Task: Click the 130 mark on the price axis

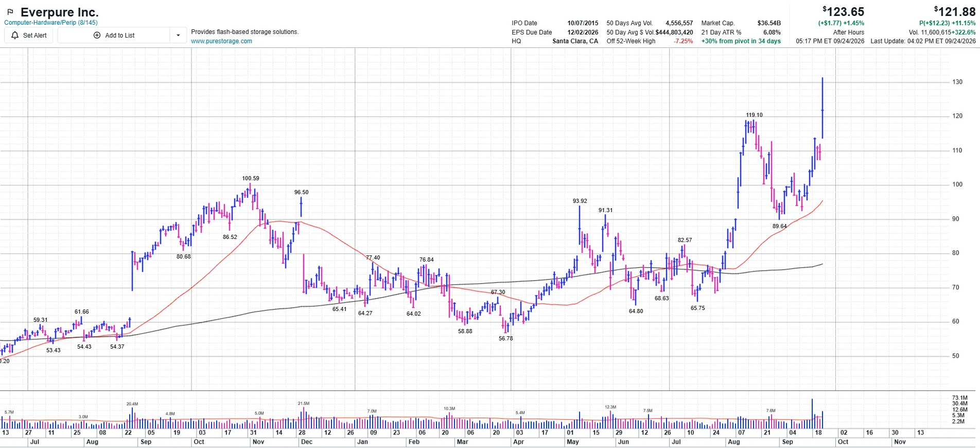Action: click(957, 82)
